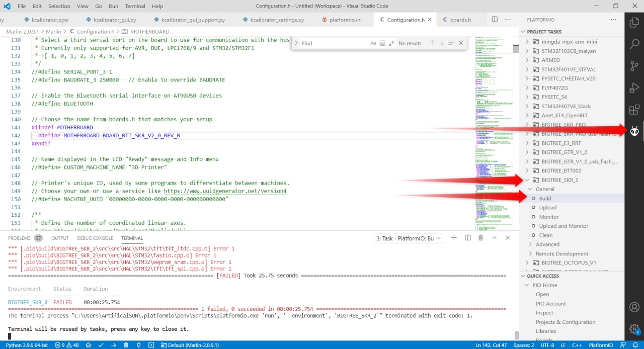This screenshot has width=644, height=349.
Task: Open the Run and Debug view
Action: 634,88
